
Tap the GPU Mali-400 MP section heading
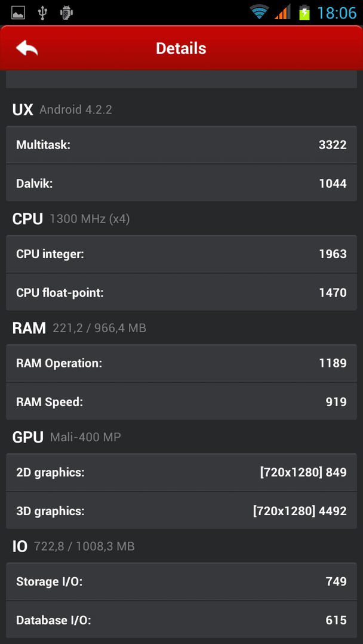click(67, 437)
